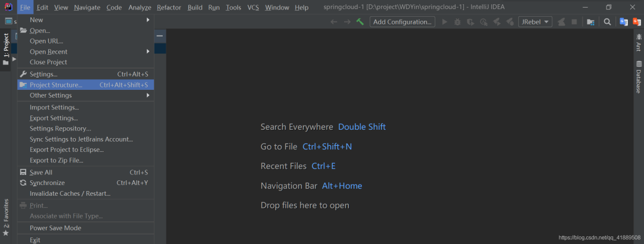The image size is (644, 244).
Task: Click Synchronize menu entry
Action: pyautogui.click(x=85, y=183)
